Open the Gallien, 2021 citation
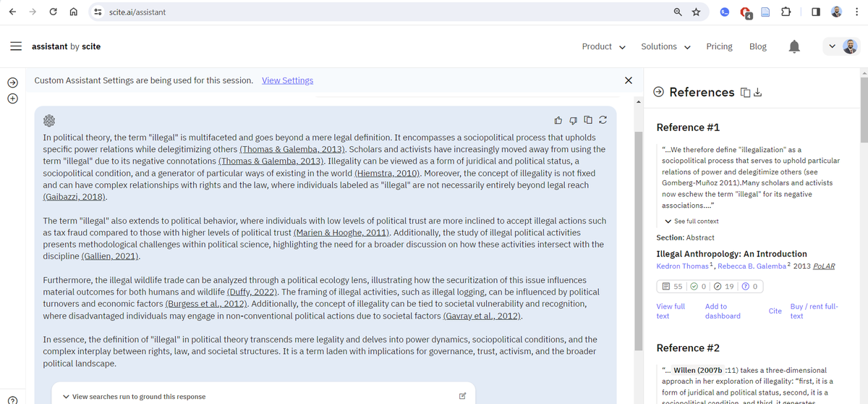The height and width of the screenshot is (404, 868). (110, 256)
